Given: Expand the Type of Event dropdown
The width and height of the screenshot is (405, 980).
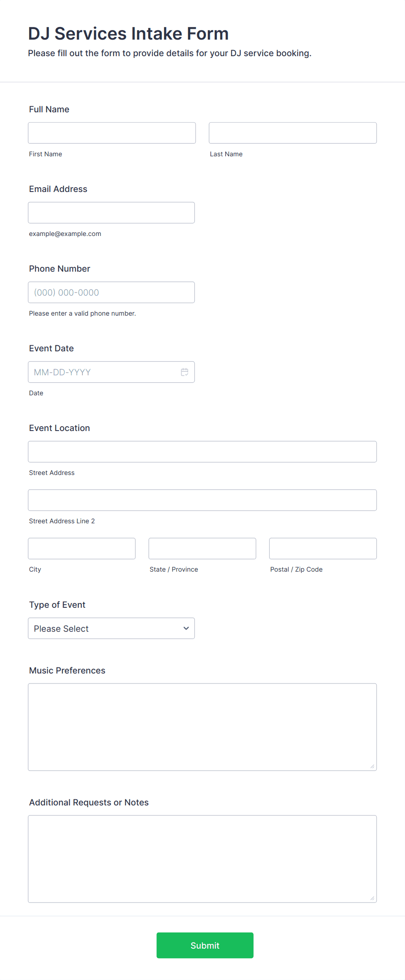Looking at the screenshot, I should point(111,628).
